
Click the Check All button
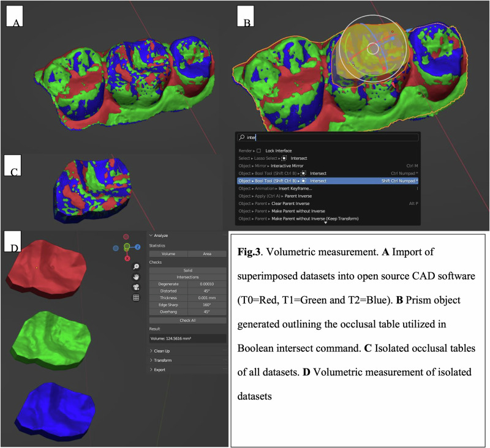(187, 320)
